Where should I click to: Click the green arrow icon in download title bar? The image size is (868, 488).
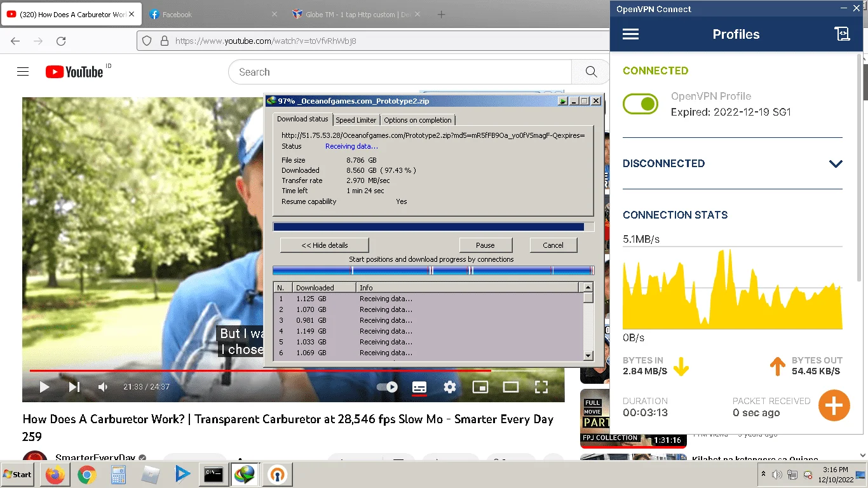pyautogui.click(x=562, y=101)
